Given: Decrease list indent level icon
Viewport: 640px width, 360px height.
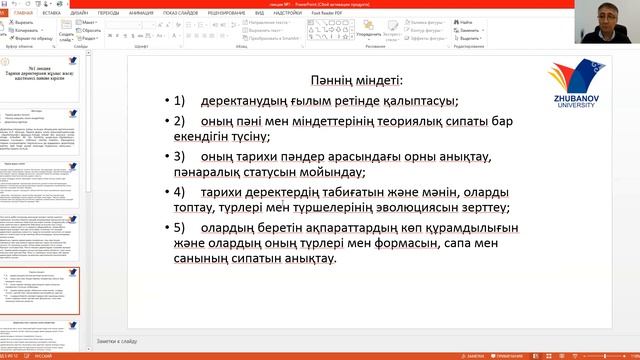Looking at the screenshot, I should 215,25.
